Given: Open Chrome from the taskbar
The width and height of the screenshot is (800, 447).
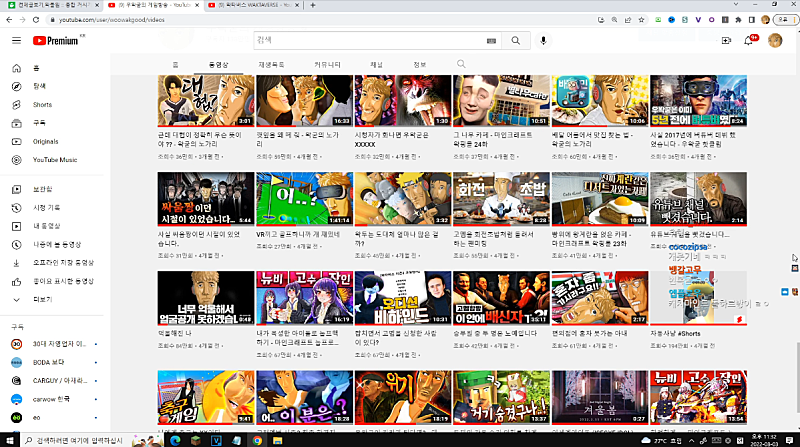Looking at the screenshot, I should [x=257, y=440].
